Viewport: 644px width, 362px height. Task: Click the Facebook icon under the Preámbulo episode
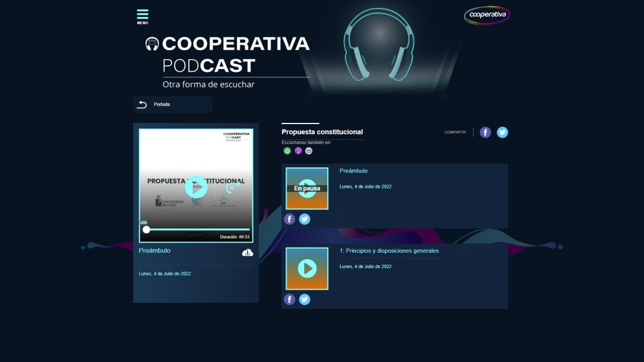pos(290,219)
